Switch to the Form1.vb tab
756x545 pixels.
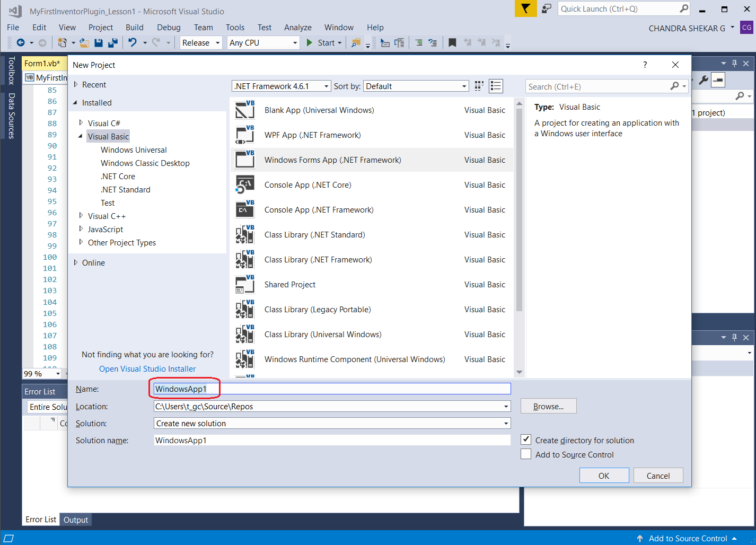(42, 63)
